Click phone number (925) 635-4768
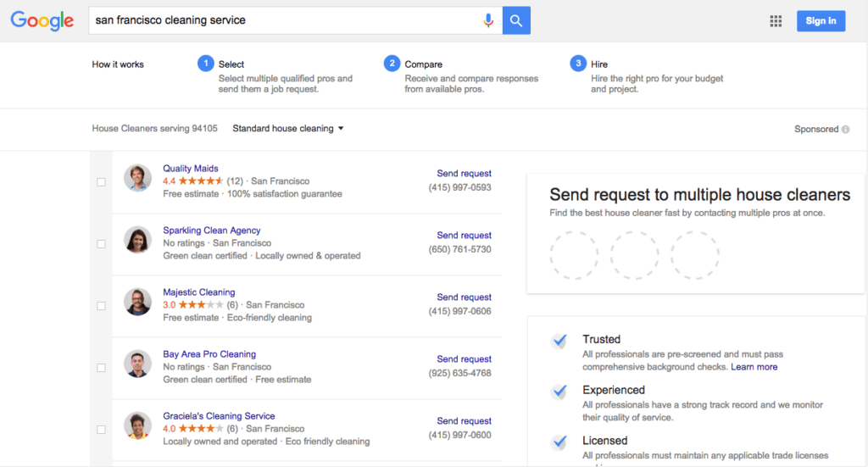This screenshot has width=868, height=467. 459,374
